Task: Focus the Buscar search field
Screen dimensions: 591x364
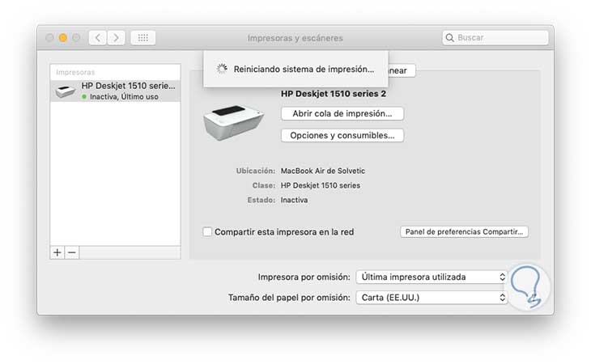Action: click(x=495, y=38)
